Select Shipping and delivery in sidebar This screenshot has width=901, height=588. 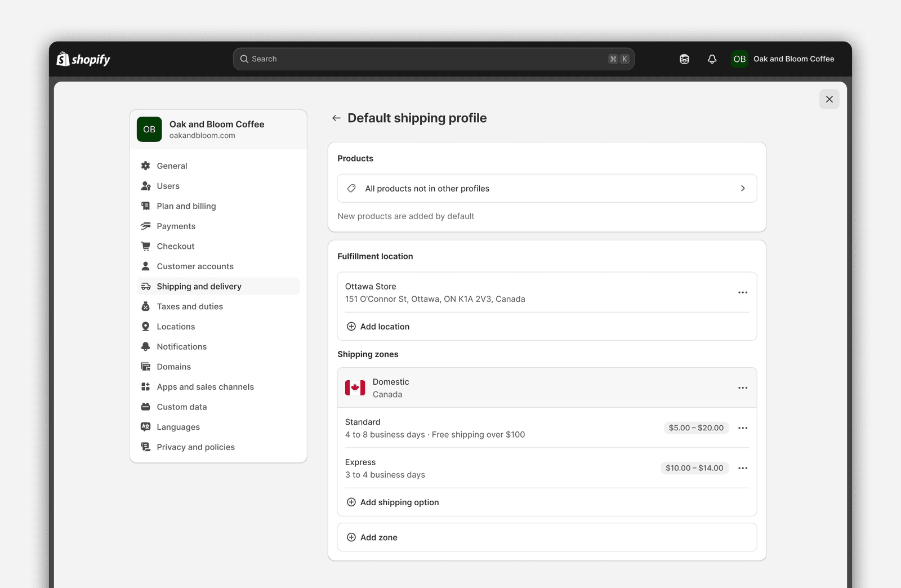[x=218, y=287]
